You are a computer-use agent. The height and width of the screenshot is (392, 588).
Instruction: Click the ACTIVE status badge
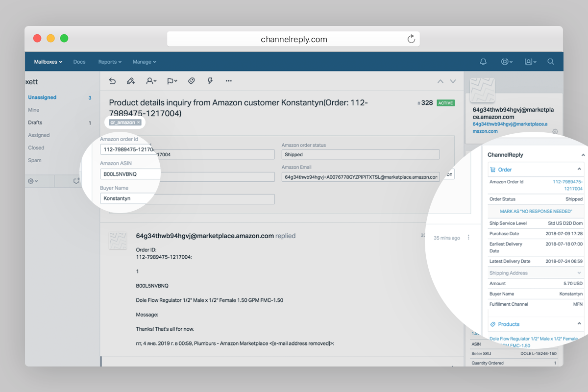pos(445,103)
